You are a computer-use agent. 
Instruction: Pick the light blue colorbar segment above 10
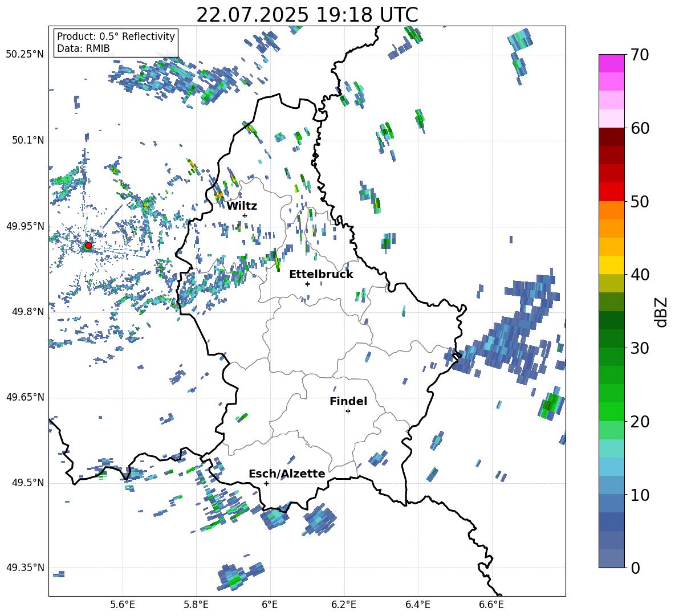pyautogui.click(x=612, y=467)
